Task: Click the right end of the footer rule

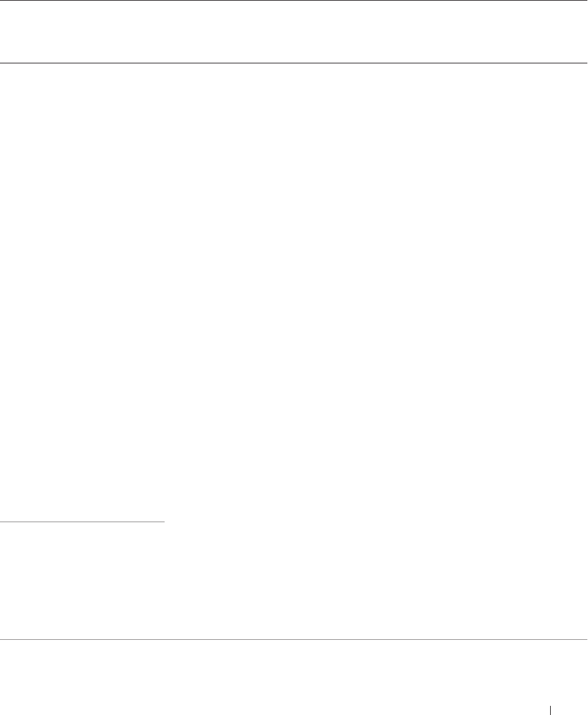Action: pos(584,639)
